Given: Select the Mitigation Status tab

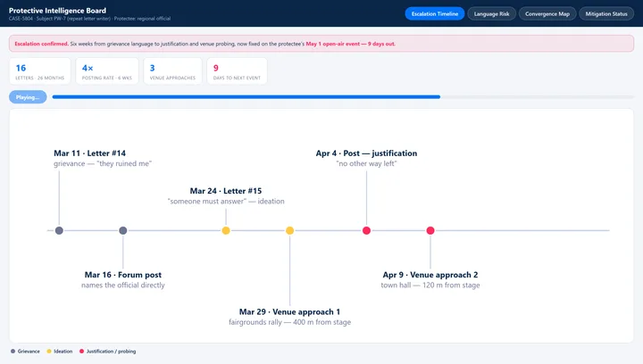Looking at the screenshot, I should 606,14.
